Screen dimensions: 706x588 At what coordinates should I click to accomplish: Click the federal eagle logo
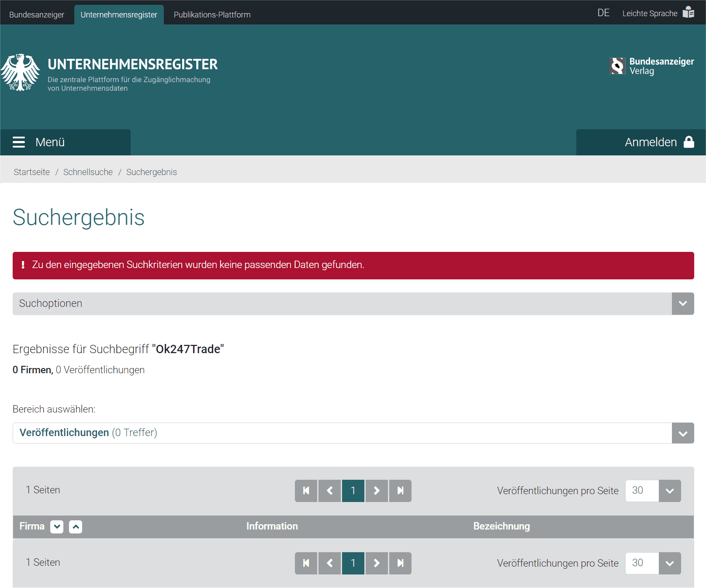[x=20, y=72]
